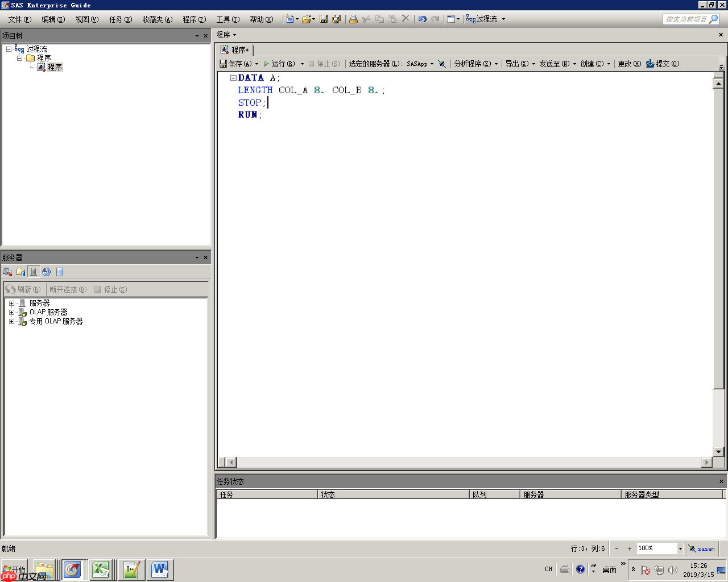Click the 运行(R) run button
The image size is (728, 582).
pos(279,64)
